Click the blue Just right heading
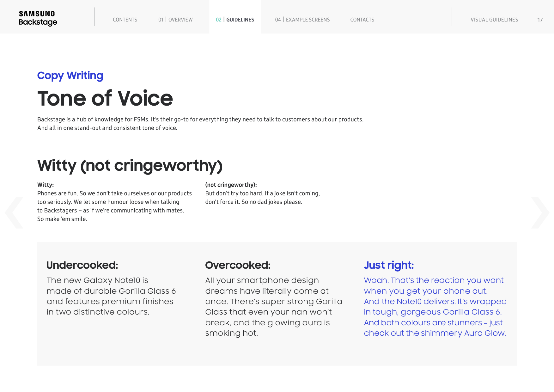 point(389,265)
